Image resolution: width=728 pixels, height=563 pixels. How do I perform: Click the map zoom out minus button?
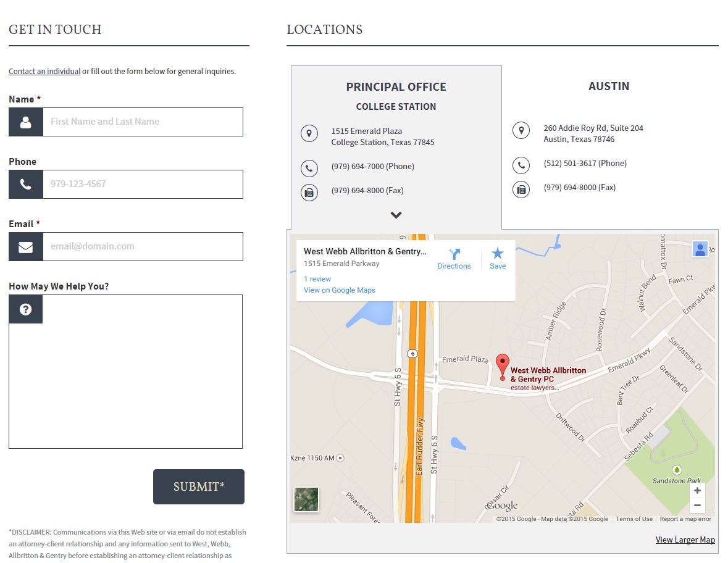(697, 506)
